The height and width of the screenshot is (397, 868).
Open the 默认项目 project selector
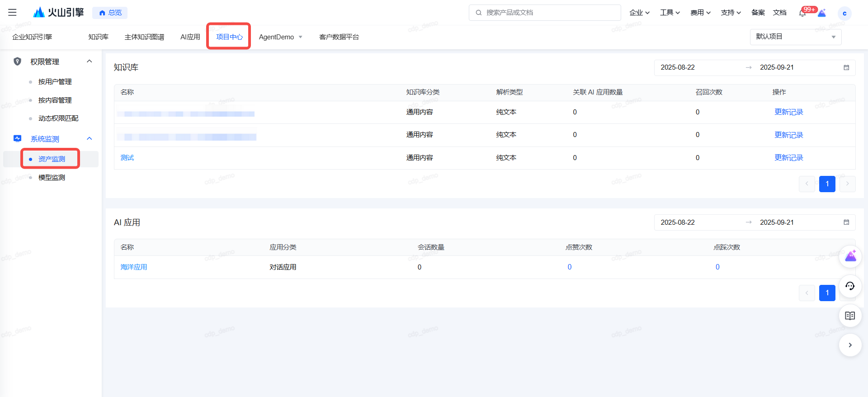click(796, 37)
